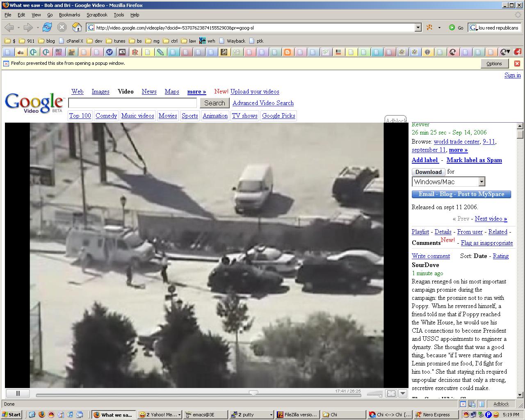Pause the video playback
Image resolution: width=525 pixels, height=420 pixels.
pyautogui.click(x=18, y=393)
